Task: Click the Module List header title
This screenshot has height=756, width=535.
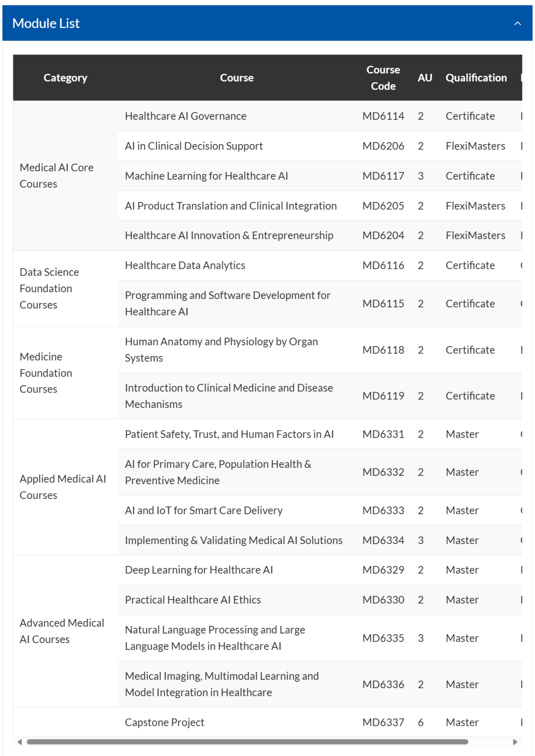Action: [x=46, y=23]
